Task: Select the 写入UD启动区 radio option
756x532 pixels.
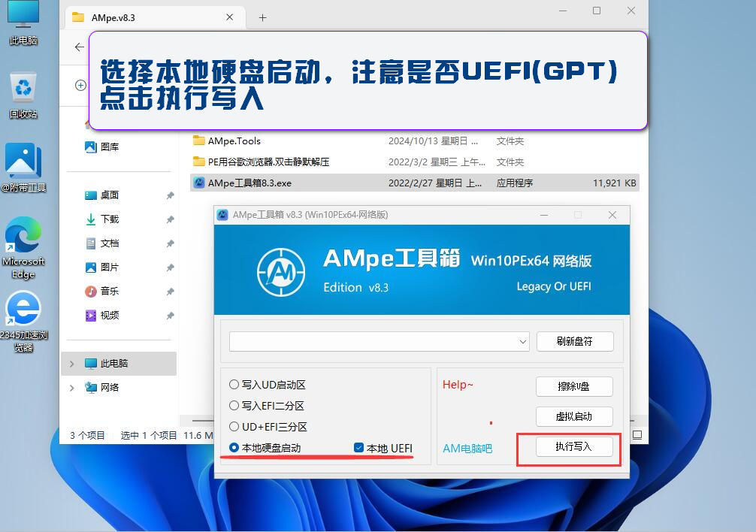Action: point(234,384)
